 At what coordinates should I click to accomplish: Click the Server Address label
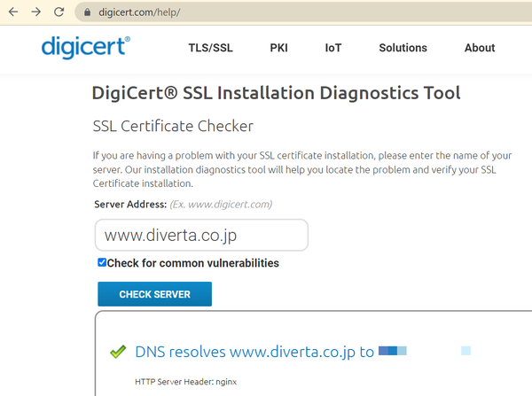[x=130, y=205]
